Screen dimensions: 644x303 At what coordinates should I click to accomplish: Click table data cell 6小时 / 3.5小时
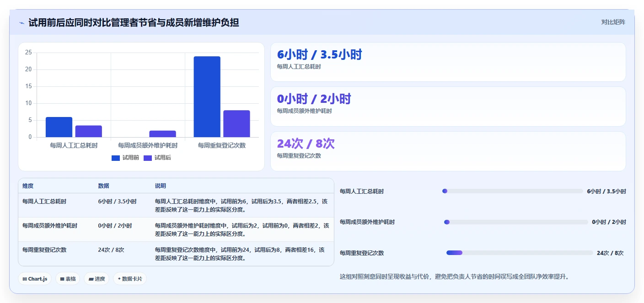tap(117, 201)
